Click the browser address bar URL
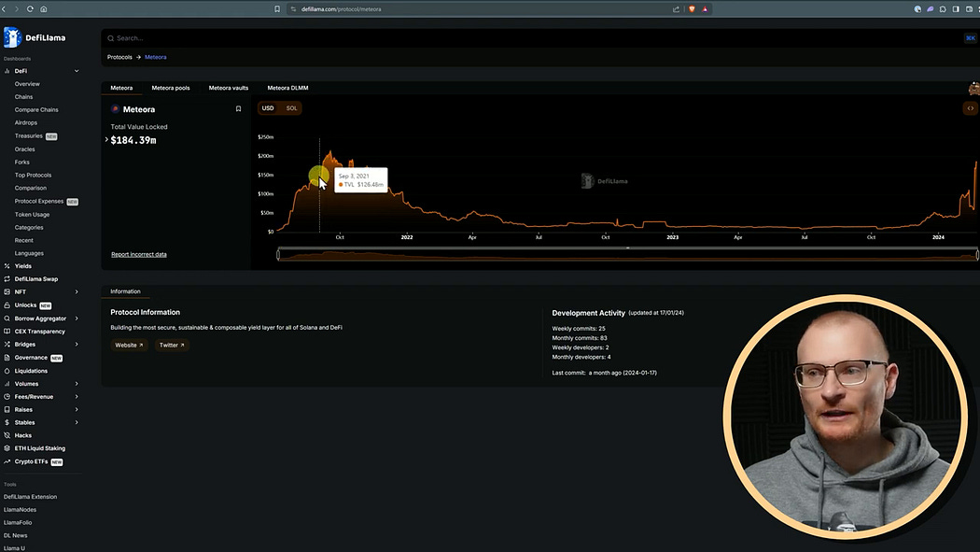The image size is (980, 552). (342, 8)
